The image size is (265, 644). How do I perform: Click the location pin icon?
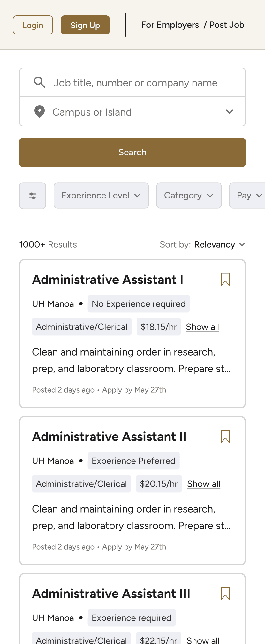point(40,112)
